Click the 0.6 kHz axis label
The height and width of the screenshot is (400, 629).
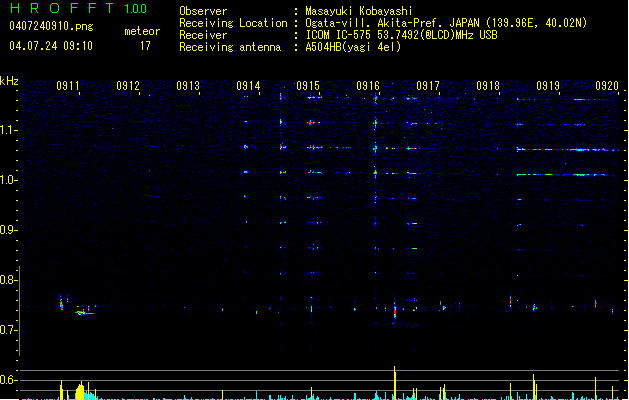click(8, 380)
